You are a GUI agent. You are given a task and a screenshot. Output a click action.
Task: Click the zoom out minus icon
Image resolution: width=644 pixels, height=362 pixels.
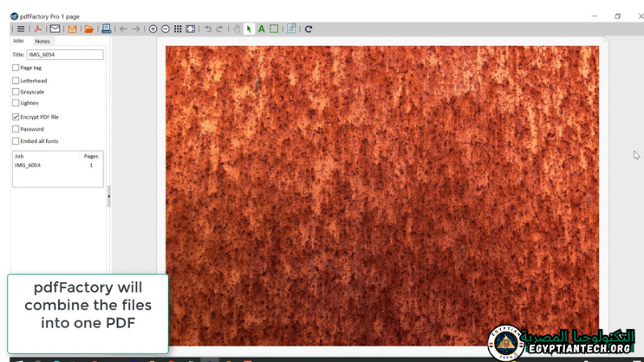(x=166, y=29)
